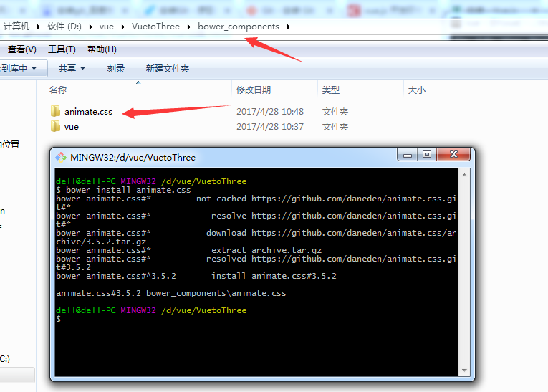Click terminal scrollbar down arrow
The width and height of the screenshot is (548, 392).
point(464,371)
